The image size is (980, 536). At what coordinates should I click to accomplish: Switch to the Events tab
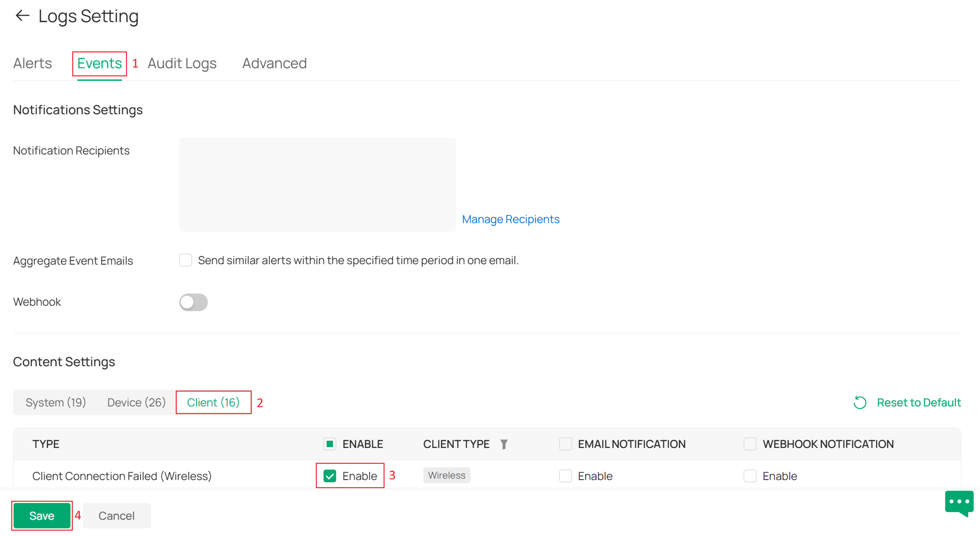[99, 64]
